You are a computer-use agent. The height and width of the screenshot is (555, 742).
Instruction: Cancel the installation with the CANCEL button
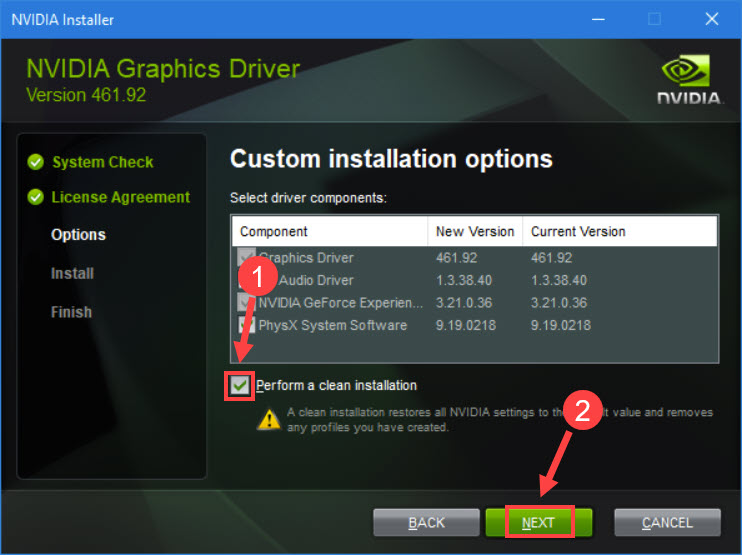(667, 522)
